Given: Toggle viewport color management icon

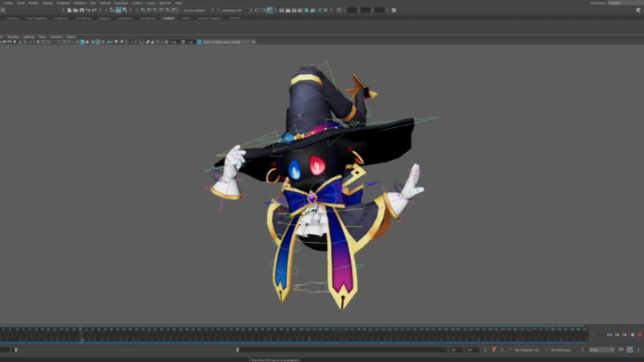Looking at the screenshot, I should 199,42.
